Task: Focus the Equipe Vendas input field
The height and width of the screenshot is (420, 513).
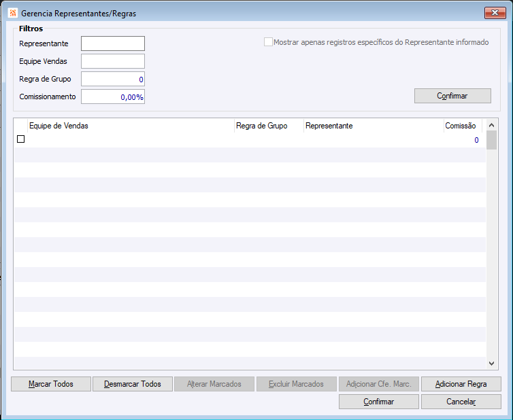Action: (x=113, y=61)
